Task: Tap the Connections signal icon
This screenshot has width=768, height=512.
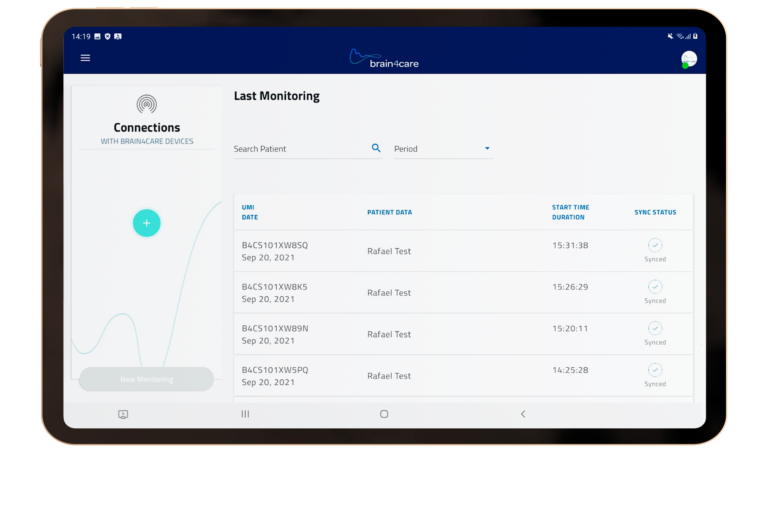Action: click(x=146, y=104)
